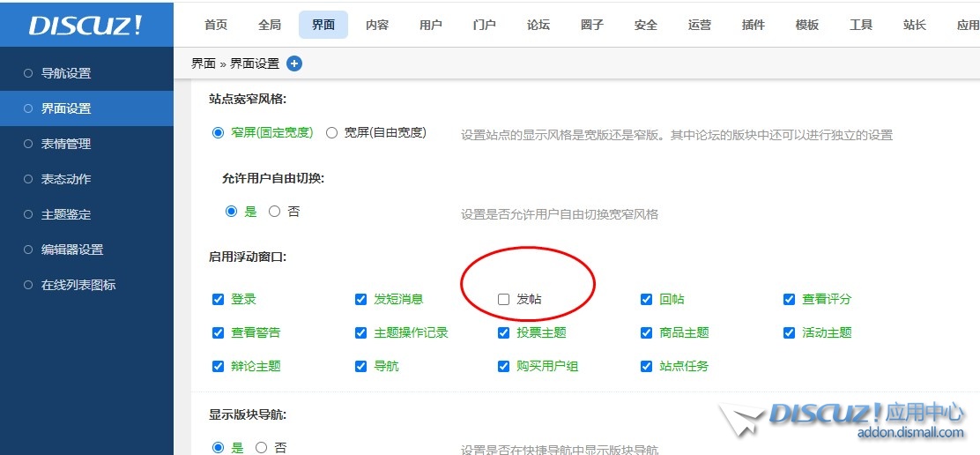
Task: Uncheck the 辩论主题 checkbox
Action: pos(219,366)
